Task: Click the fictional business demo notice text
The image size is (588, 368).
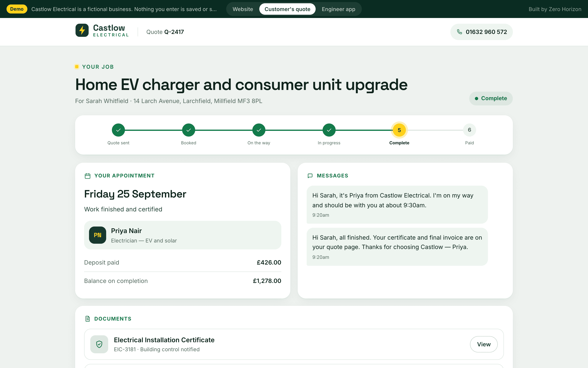Action: click(x=124, y=9)
